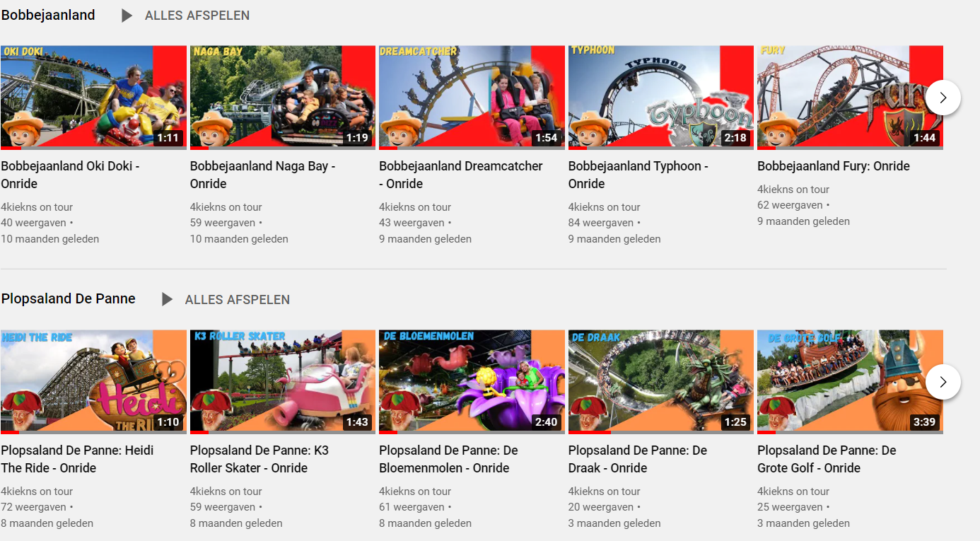Click '40 weergaven' under Oki Doki
This screenshot has width=980, height=541.
point(33,223)
